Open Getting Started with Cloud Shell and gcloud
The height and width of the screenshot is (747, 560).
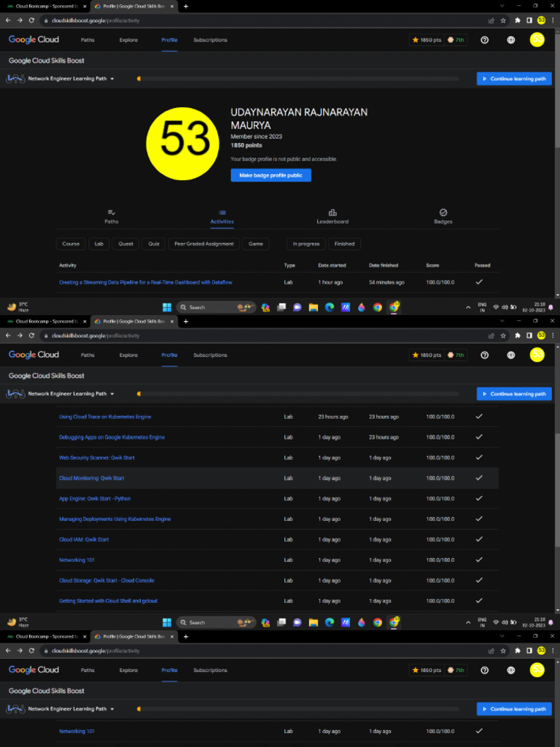108,601
